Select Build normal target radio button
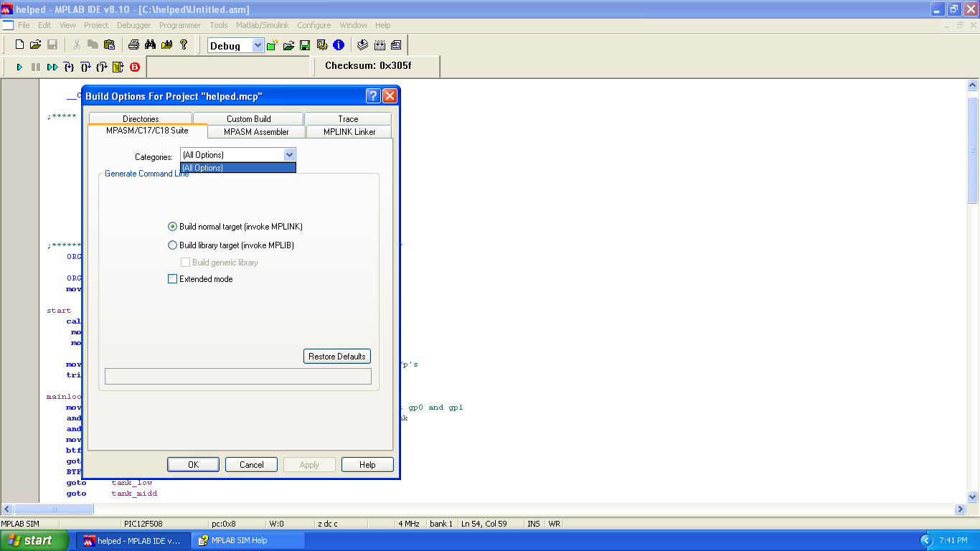Screen dimensions: 980x551 click(172, 227)
